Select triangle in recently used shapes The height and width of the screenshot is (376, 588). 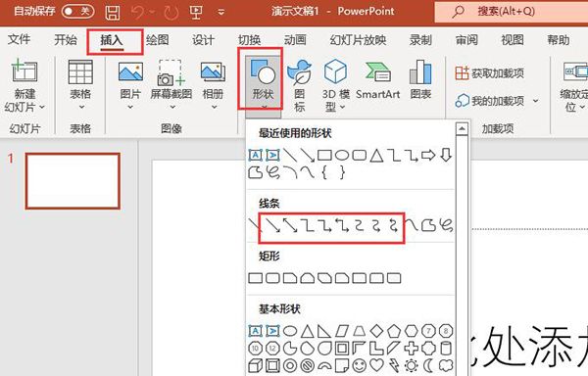point(376,155)
